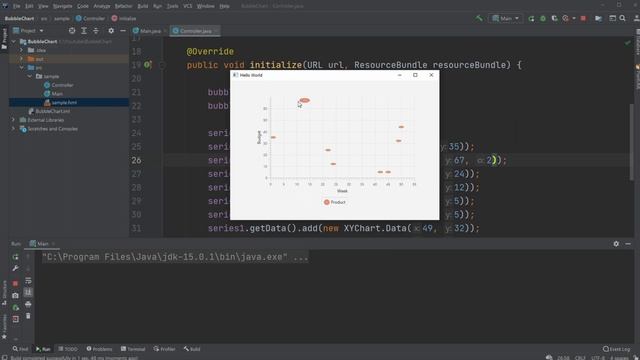Click Expand All icon in Project panel

(84, 31)
